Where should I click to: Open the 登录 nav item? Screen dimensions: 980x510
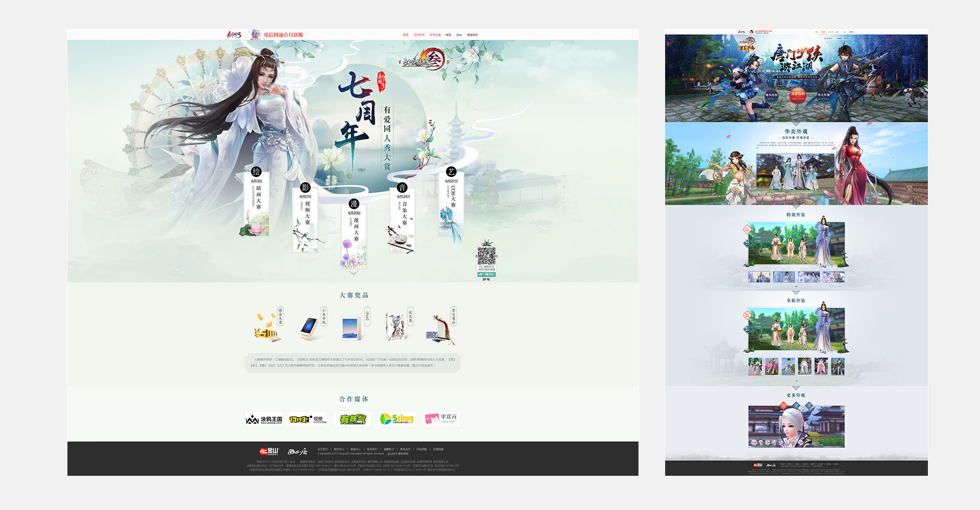click(x=406, y=35)
